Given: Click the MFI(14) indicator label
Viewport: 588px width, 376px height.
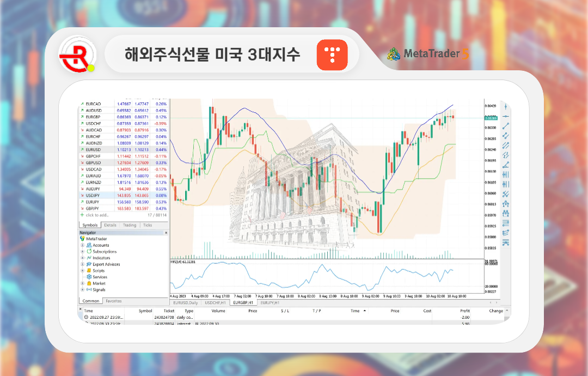Looking at the screenshot, I should (x=183, y=262).
